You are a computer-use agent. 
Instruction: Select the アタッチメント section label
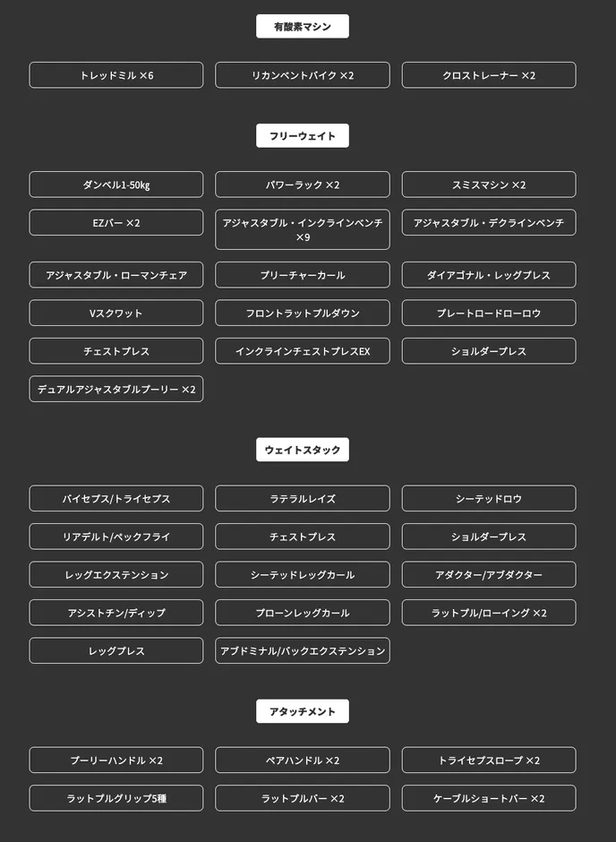(302, 711)
